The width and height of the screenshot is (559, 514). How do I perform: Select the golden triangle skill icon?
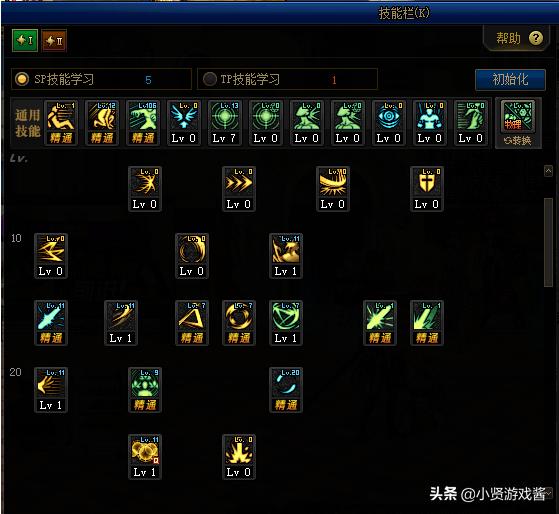tap(192, 323)
